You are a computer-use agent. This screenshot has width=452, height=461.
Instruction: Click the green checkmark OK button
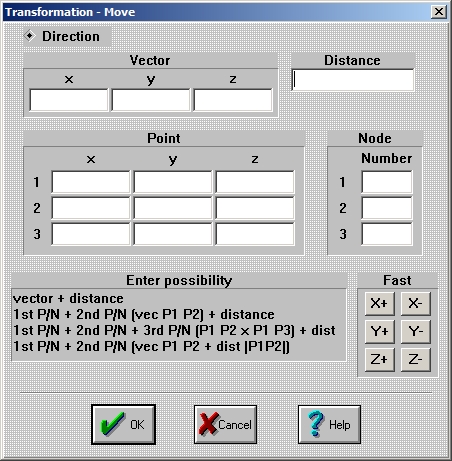click(x=123, y=424)
